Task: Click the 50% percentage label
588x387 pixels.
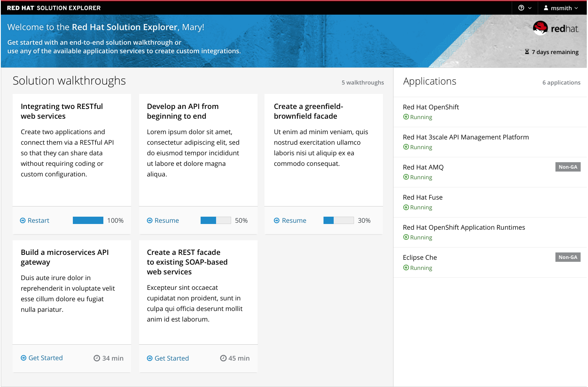Action: pyautogui.click(x=241, y=220)
